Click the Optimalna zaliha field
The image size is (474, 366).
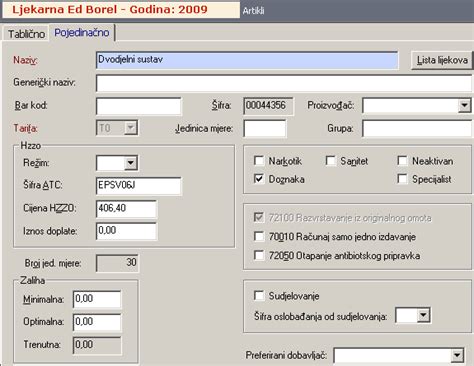[97, 322]
